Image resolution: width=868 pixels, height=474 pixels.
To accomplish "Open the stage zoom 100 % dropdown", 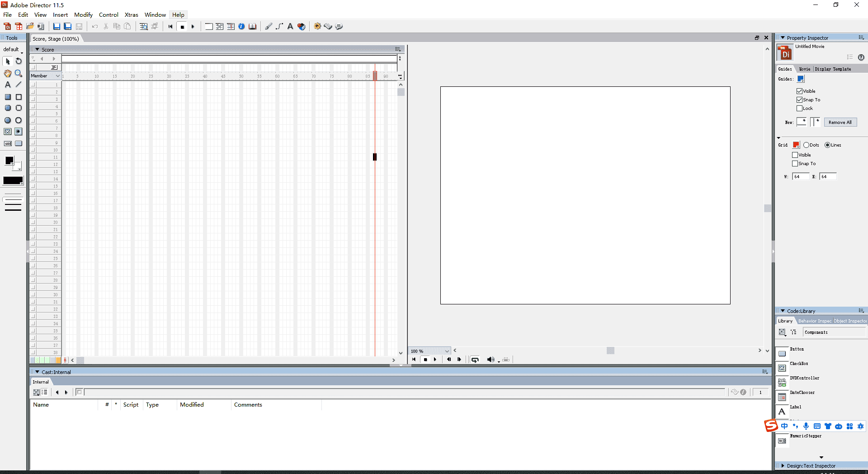I will pos(430,351).
